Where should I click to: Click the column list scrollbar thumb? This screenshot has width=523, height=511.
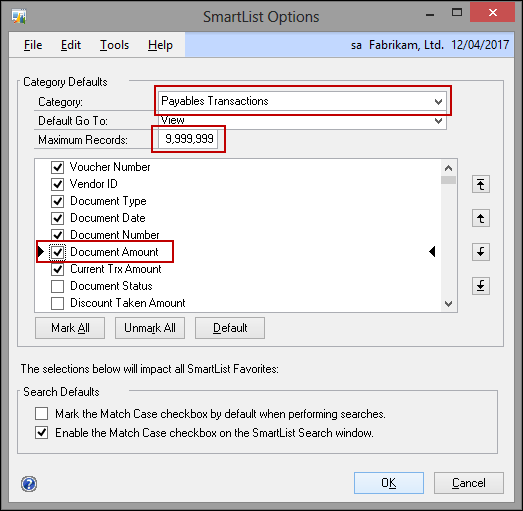click(448, 180)
